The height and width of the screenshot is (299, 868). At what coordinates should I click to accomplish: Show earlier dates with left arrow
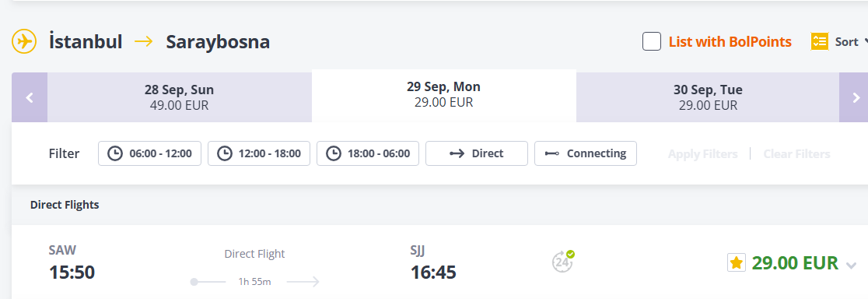(x=30, y=97)
